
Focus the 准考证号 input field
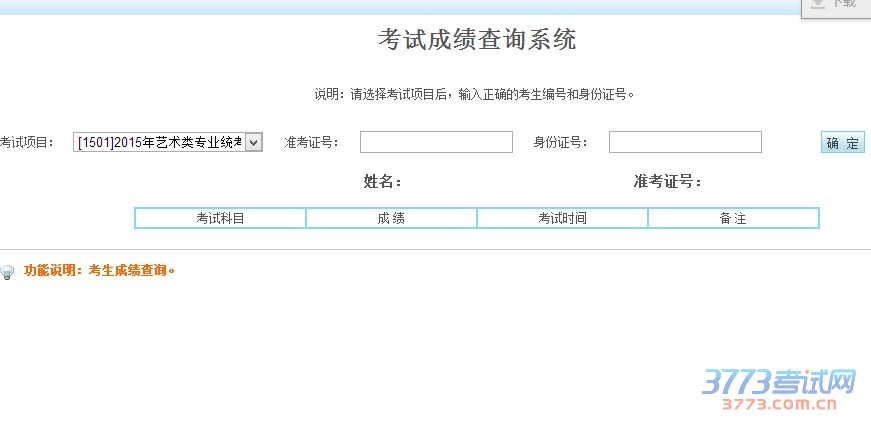click(436, 142)
